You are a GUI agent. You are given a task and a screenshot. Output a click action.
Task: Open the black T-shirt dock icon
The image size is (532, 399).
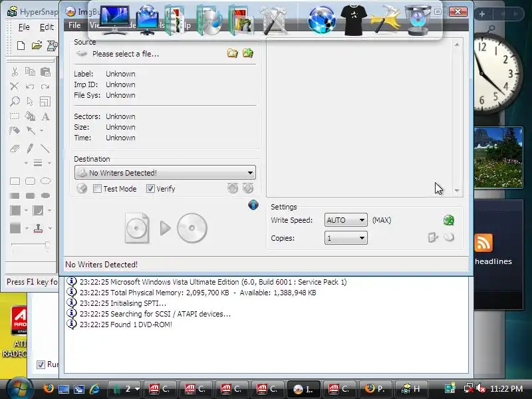coord(354,20)
